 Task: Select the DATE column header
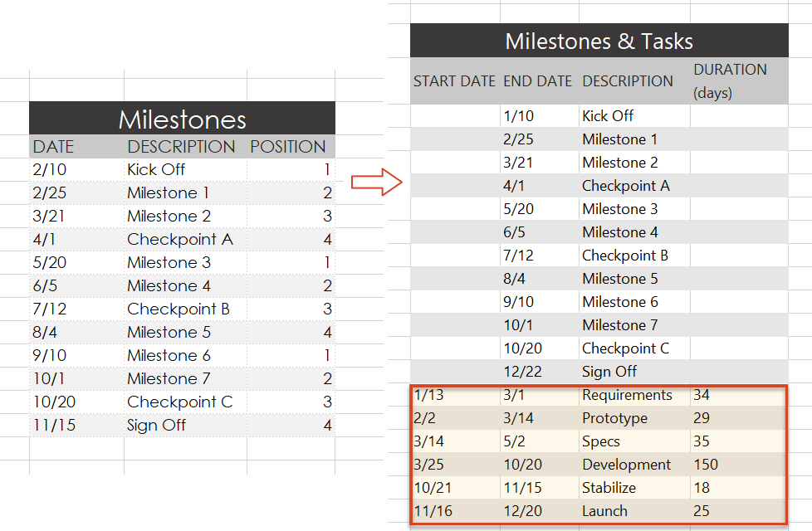coord(48,147)
